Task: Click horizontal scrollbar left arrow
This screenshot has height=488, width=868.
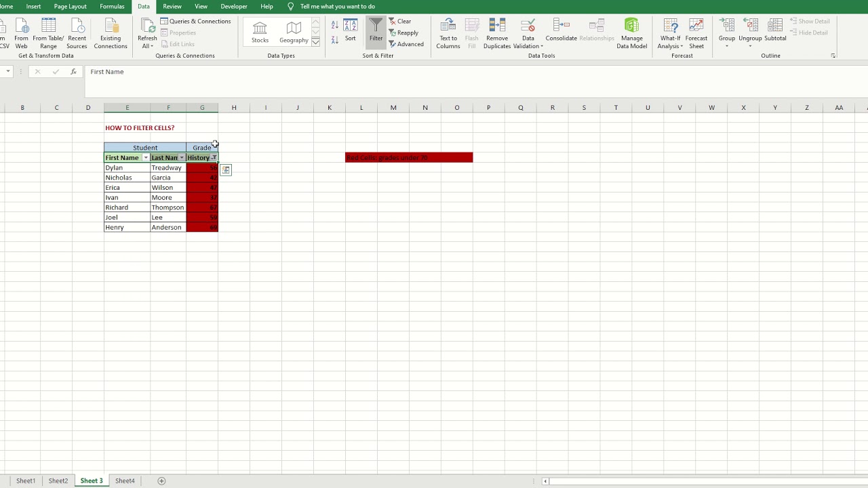Action: (x=545, y=481)
